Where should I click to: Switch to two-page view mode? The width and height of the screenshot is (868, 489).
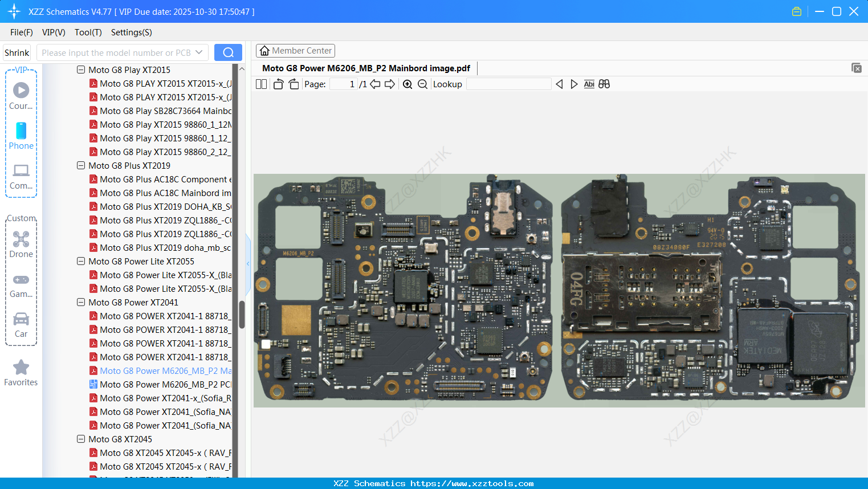click(x=261, y=84)
